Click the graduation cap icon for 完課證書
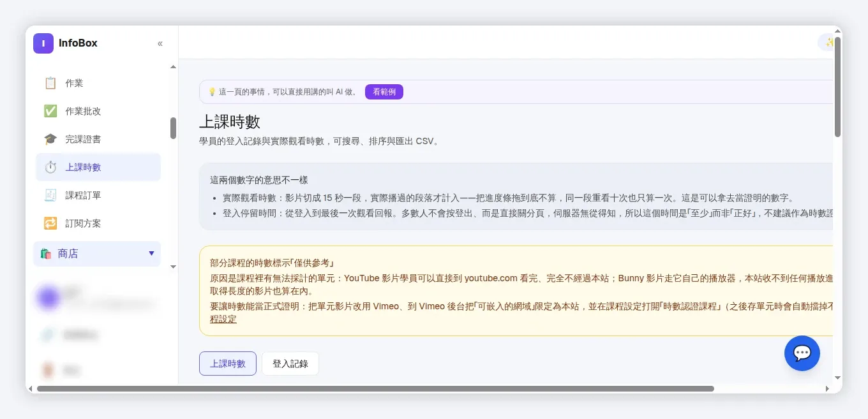This screenshot has width=868, height=419. (x=50, y=139)
